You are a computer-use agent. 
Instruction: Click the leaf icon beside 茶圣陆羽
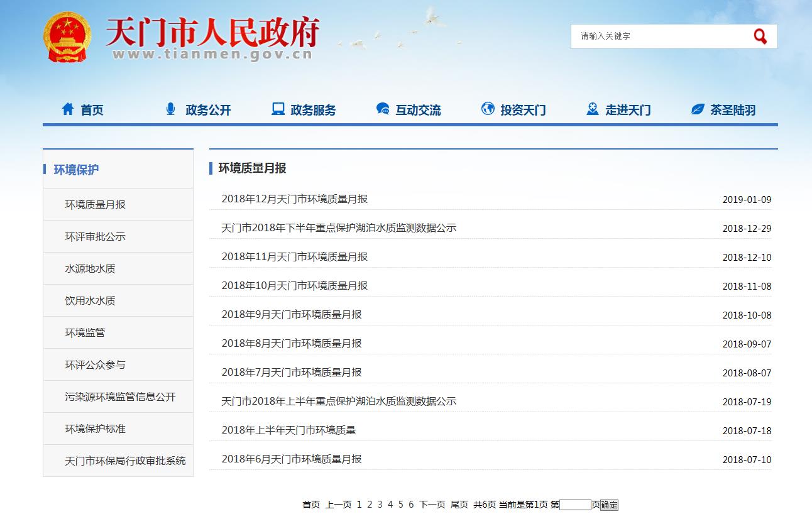click(698, 109)
